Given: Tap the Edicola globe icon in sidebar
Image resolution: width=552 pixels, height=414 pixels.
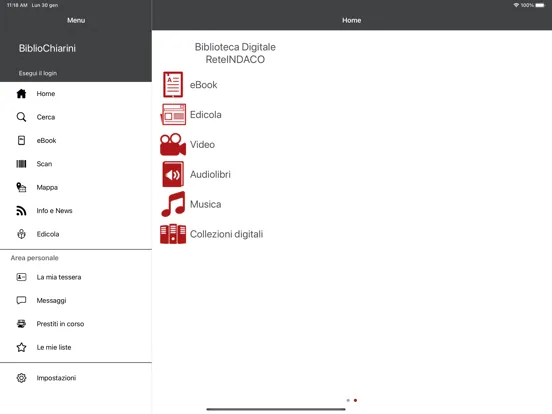Looking at the screenshot, I should 21,234.
